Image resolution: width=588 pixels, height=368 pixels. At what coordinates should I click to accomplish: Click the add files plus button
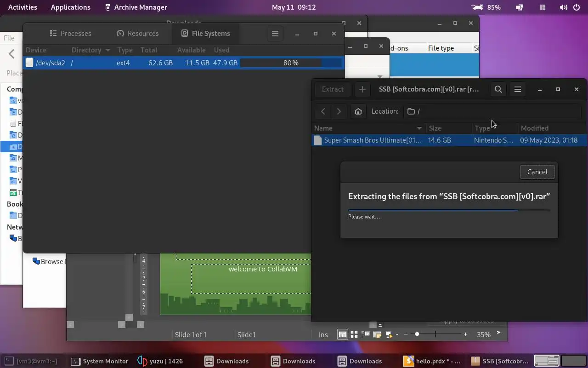pyautogui.click(x=362, y=89)
